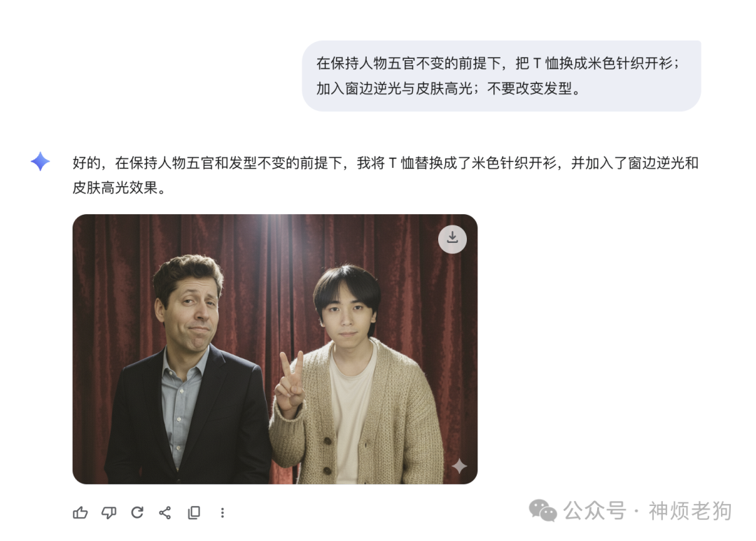Image resolution: width=756 pixels, height=541 pixels.
Task: Click the 公众号 · 神烦老狗 watermark text
Action: [x=647, y=511]
